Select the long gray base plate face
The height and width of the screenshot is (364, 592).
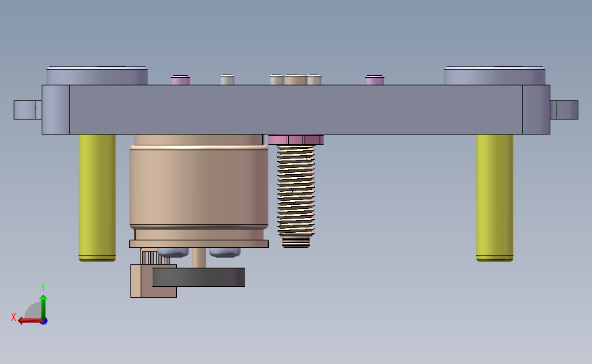[x=296, y=109]
